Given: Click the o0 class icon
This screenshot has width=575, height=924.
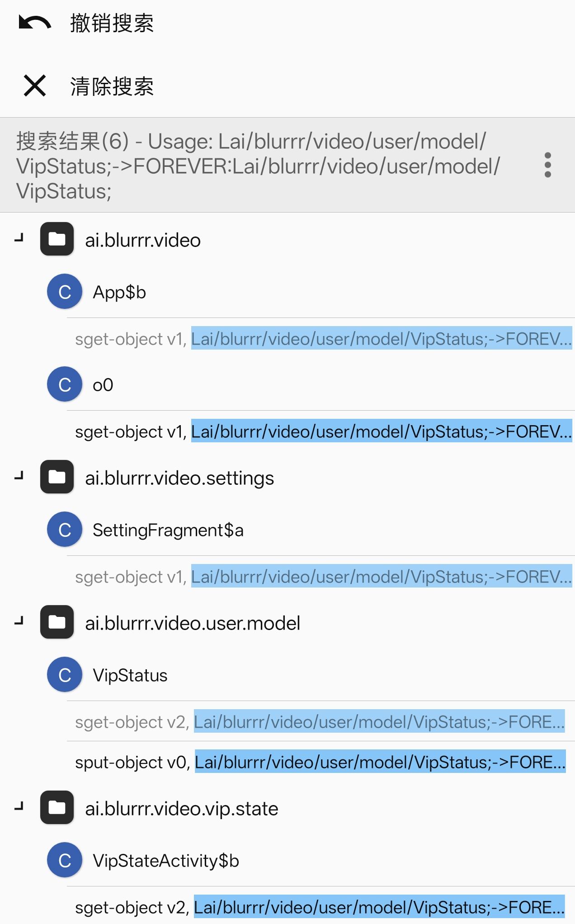Looking at the screenshot, I should [x=65, y=384].
